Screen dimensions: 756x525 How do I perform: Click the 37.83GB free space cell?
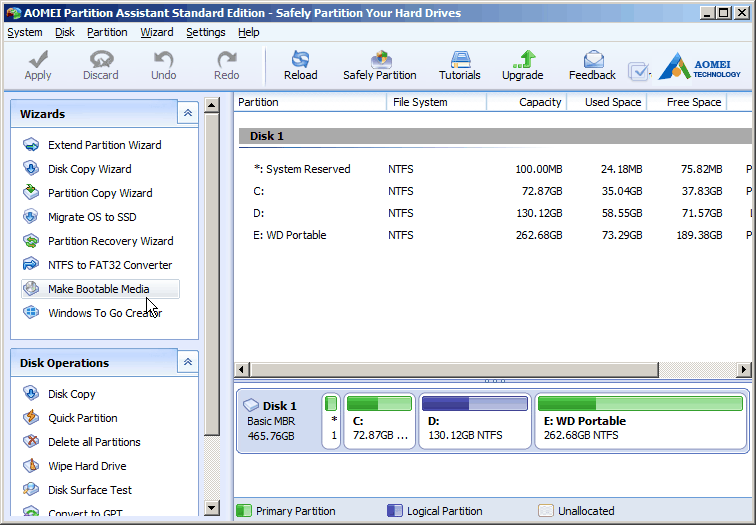point(702,191)
